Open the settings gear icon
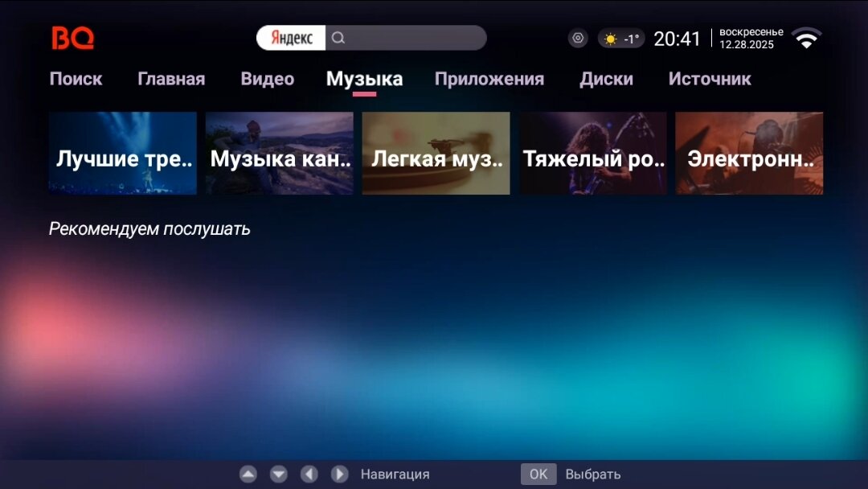The height and width of the screenshot is (489, 868). click(x=577, y=39)
